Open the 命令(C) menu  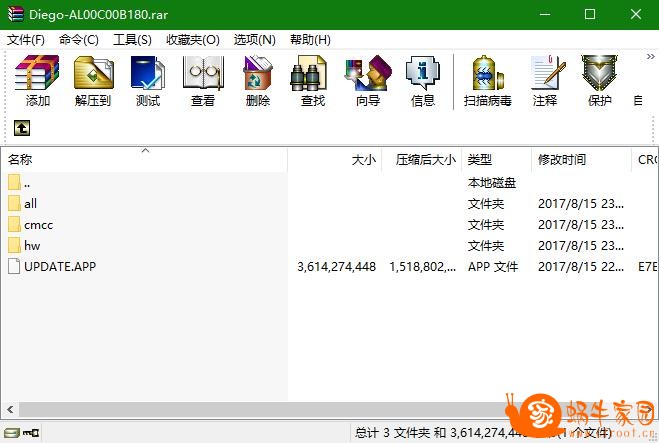(x=79, y=40)
